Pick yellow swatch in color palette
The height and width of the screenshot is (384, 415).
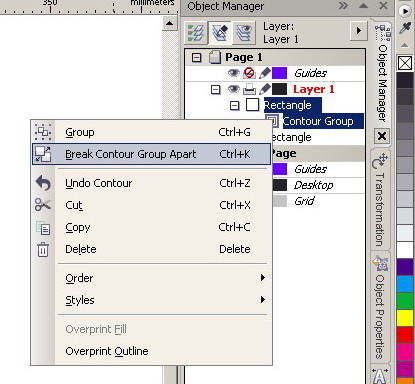pyautogui.click(x=405, y=318)
